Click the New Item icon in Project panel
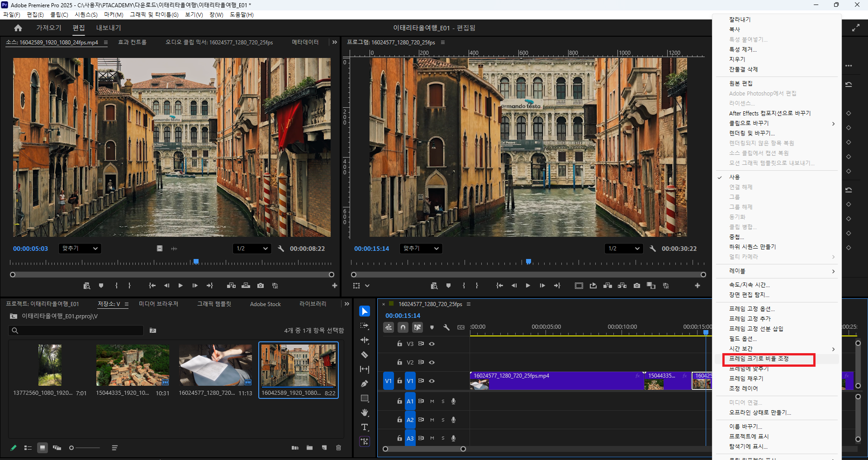Screen dimensions: 868x460 click(324, 448)
